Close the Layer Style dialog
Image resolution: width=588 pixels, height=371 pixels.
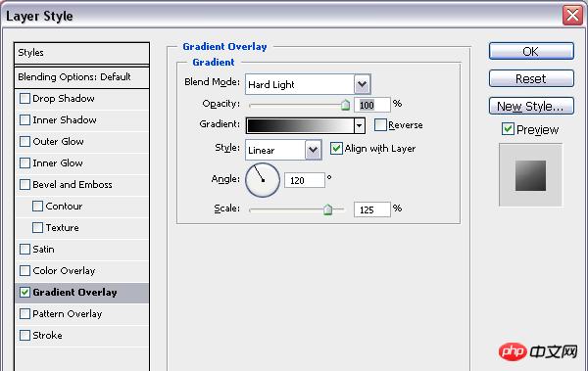pos(572,16)
